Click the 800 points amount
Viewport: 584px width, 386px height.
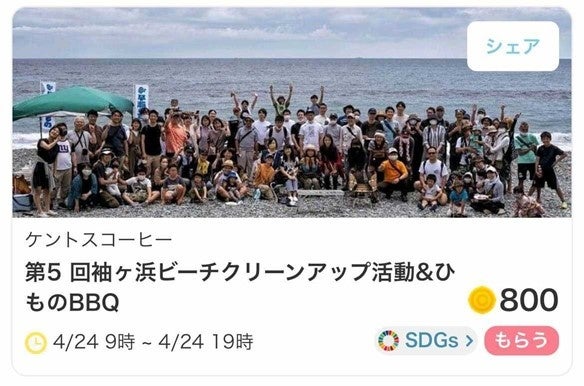(529, 300)
